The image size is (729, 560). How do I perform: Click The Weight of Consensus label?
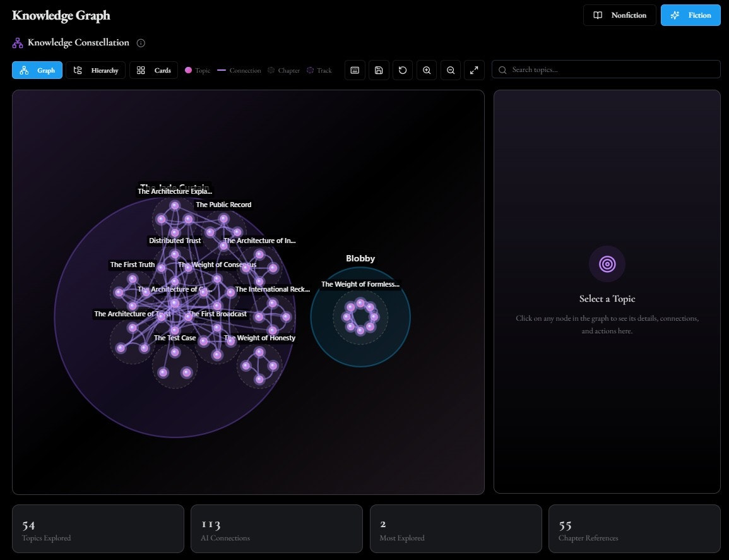point(217,265)
